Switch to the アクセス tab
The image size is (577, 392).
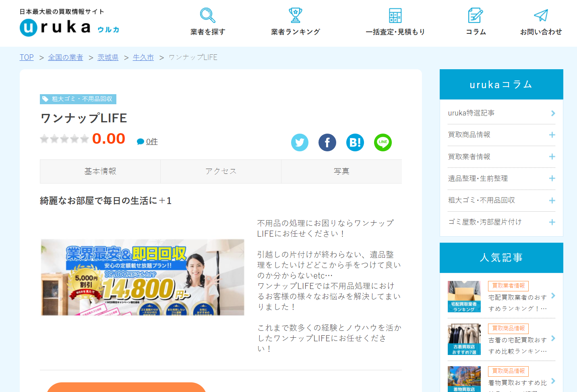pyautogui.click(x=221, y=171)
